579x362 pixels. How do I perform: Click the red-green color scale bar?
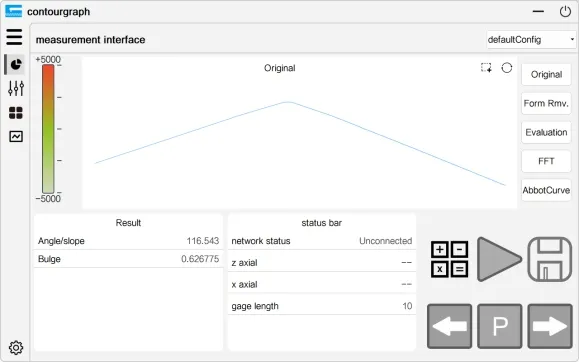(x=48, y=129)
